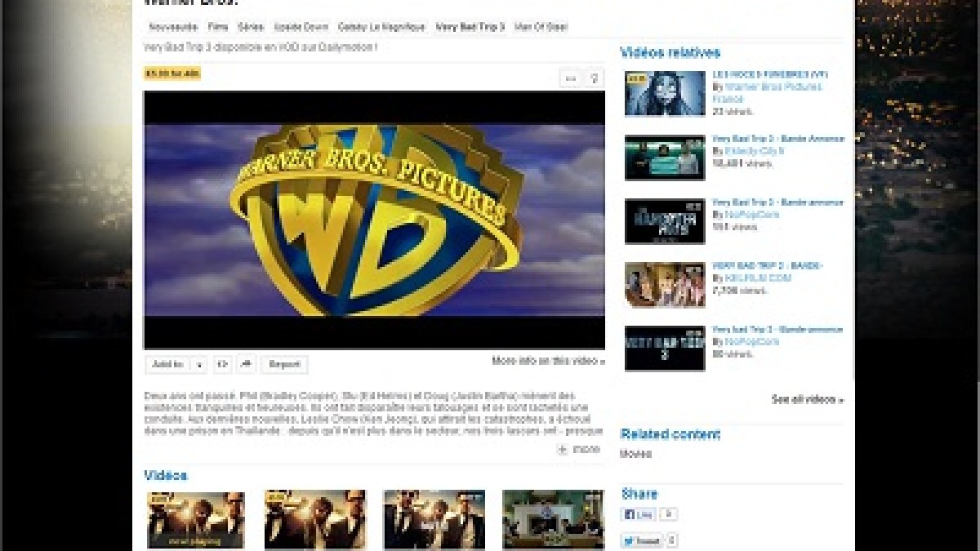Click the Facebook Like button
This screenshot has height=551, width=980.
coord(639,515)
